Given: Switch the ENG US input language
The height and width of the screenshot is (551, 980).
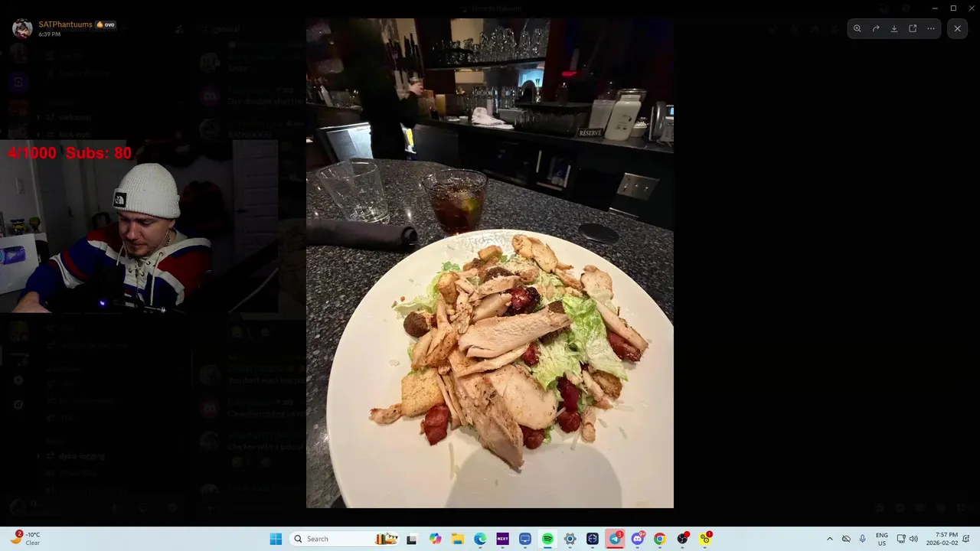Looking at the screenshot, I should point(882,539).
